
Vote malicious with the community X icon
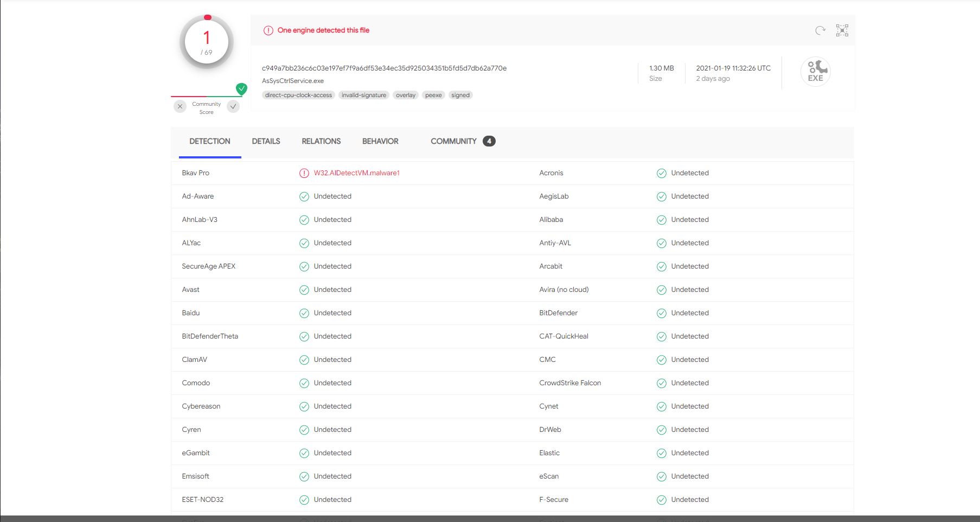pyautogui.click(x=180, y=106)
